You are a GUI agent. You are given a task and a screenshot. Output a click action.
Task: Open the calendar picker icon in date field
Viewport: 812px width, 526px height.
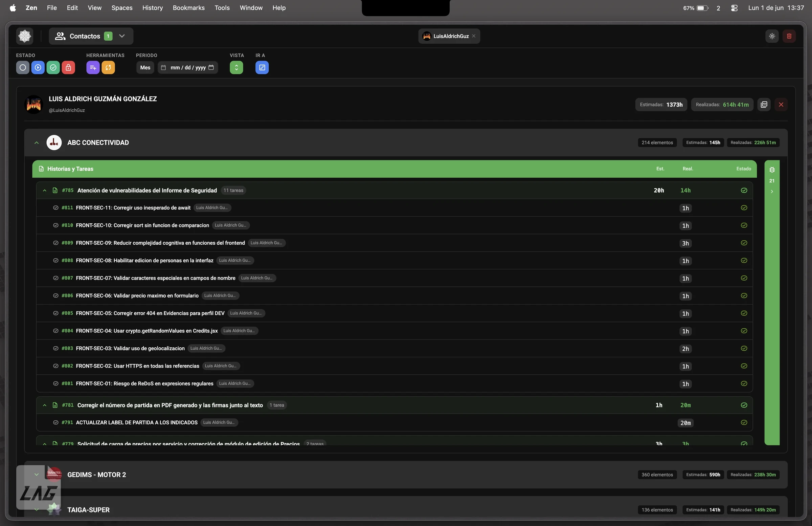coord(211,67)
